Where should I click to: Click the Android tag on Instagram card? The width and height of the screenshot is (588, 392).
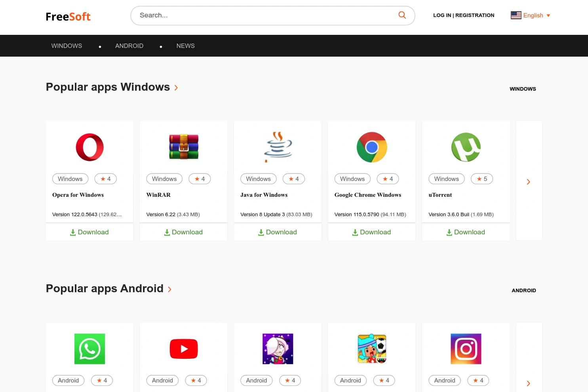coord(445,381)
